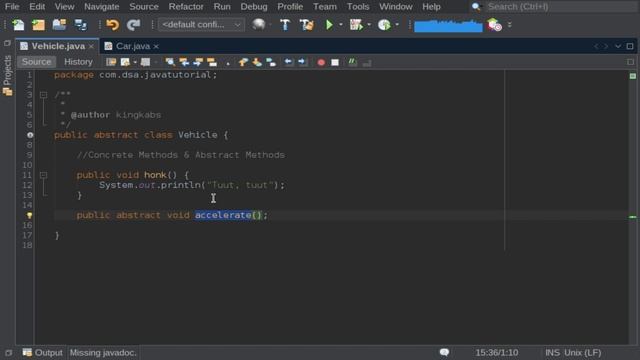
Task: Open the Refactor menu
Action: click(186, 7)
